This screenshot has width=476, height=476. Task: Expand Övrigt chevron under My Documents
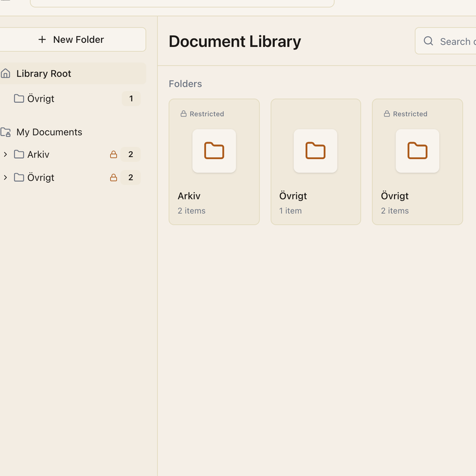(5, 177)
